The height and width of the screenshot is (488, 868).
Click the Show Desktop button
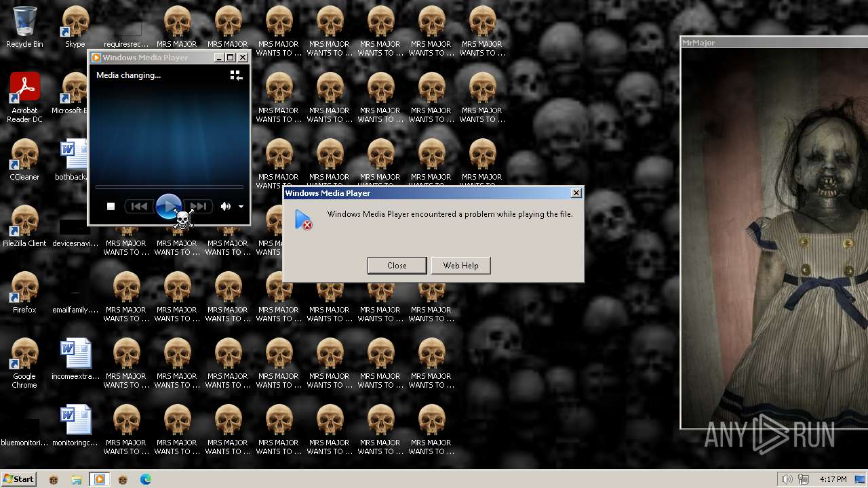(x=860, y=479)
